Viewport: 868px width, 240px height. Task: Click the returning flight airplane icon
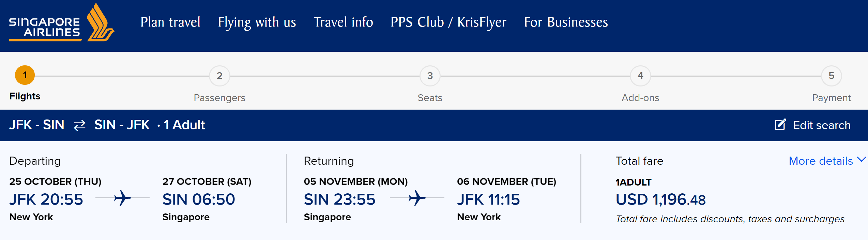[417, 198]
